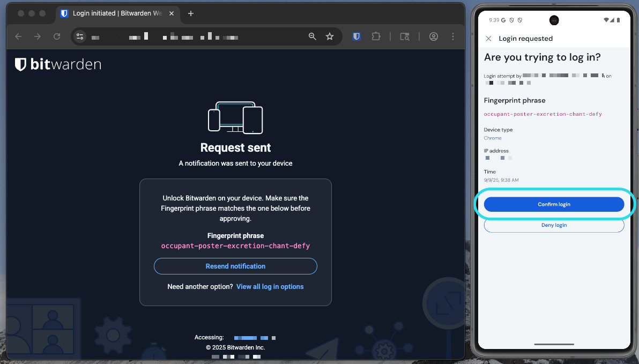Viewport: 639px width, 364px height.
Task: Open site information icon in address bar
Action: [x=80, y=36]
